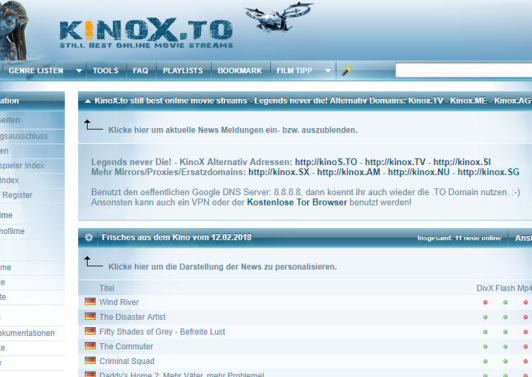The width and height of the screenshot is (532, 377).
Task: Open the FAQ menu item
Action: point(140,71)
